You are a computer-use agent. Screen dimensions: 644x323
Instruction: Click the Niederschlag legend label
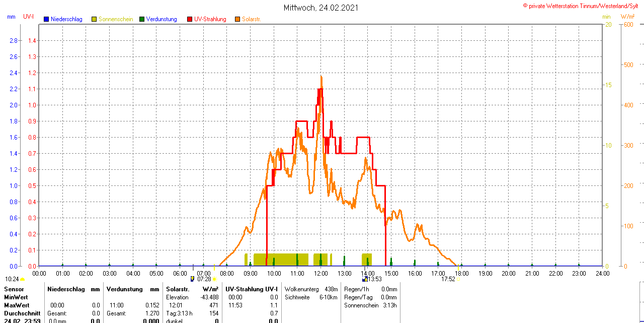(x=66, y=19)
